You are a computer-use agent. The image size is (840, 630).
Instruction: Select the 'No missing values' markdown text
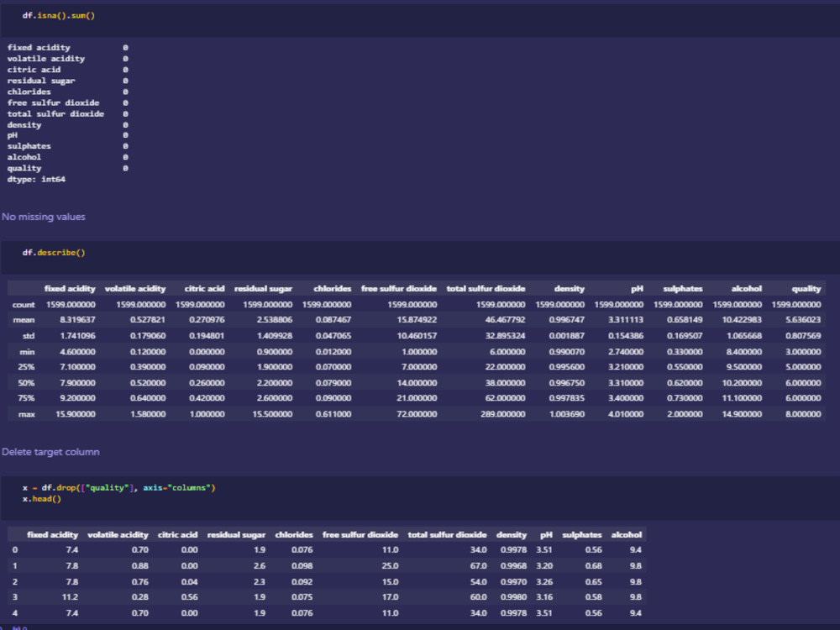pos(44,217)
